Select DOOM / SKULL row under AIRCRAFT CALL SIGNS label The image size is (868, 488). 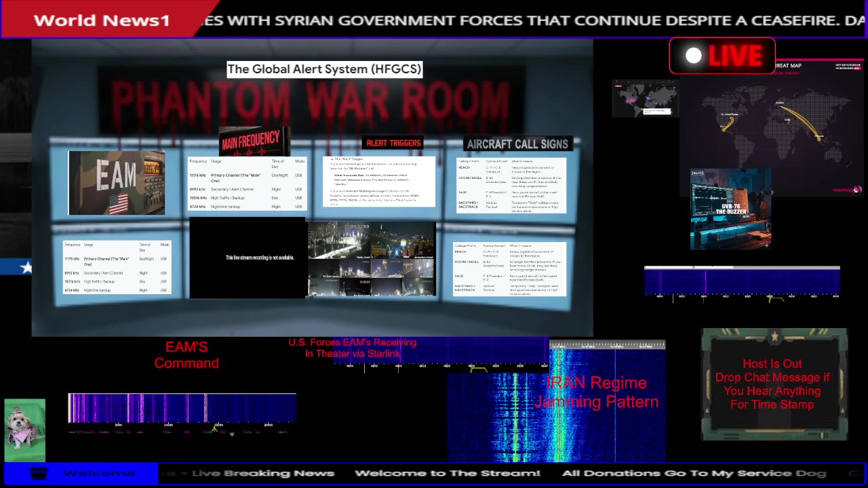point(510,180)
